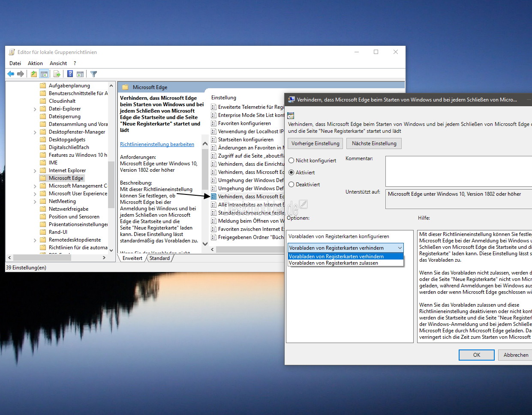This screenshot has height=415, width=532.
Task: Click the Nächste Einstellung button
Action: tap(374, 143)
